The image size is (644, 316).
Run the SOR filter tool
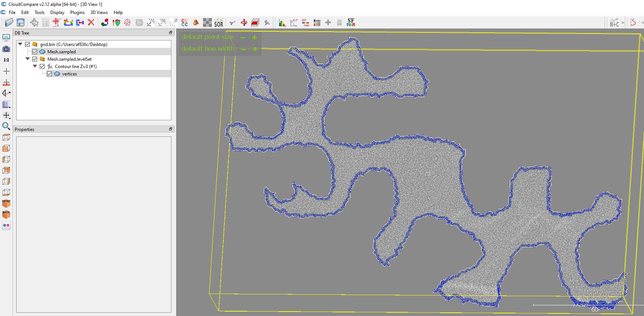(218, 23)
